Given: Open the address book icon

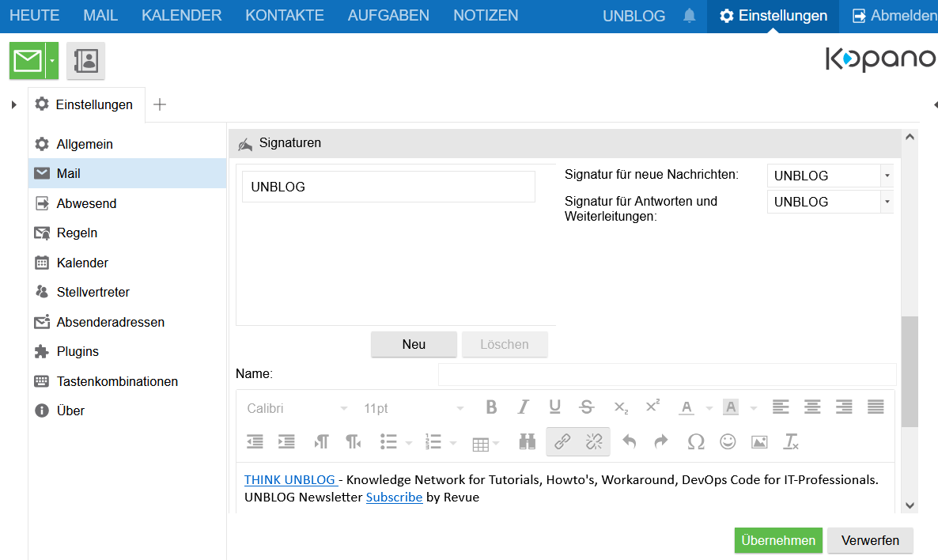Looking at the screenshot, I should [x=85, y=60].
